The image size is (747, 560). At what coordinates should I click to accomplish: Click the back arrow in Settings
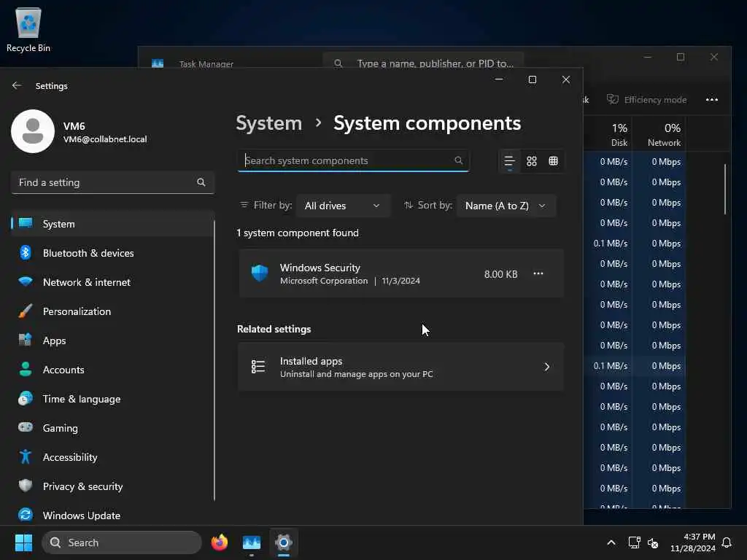tap(17, 86)
